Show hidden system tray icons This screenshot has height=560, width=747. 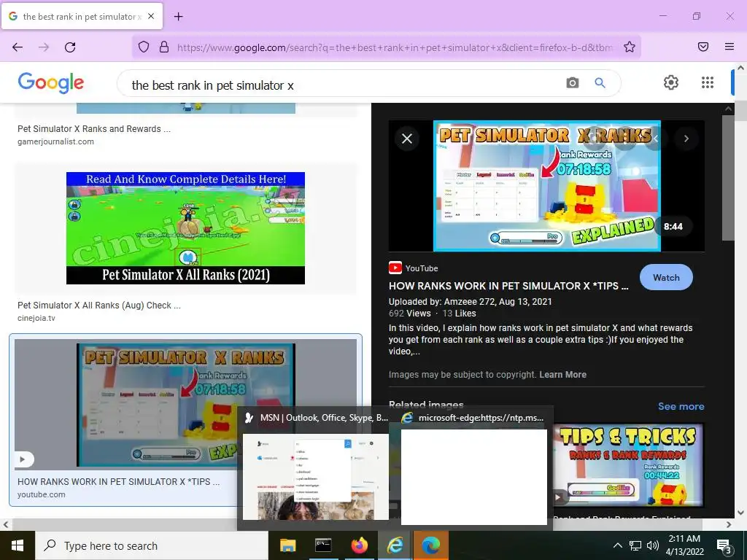tap(617, 545)
